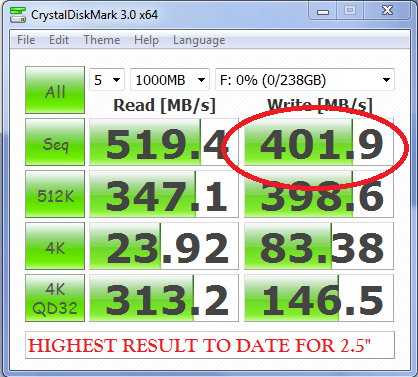Viewport: 418px width, 377px height.
Task: Select the 4K QD32 write value 146.5
Action: click(319, 298)
